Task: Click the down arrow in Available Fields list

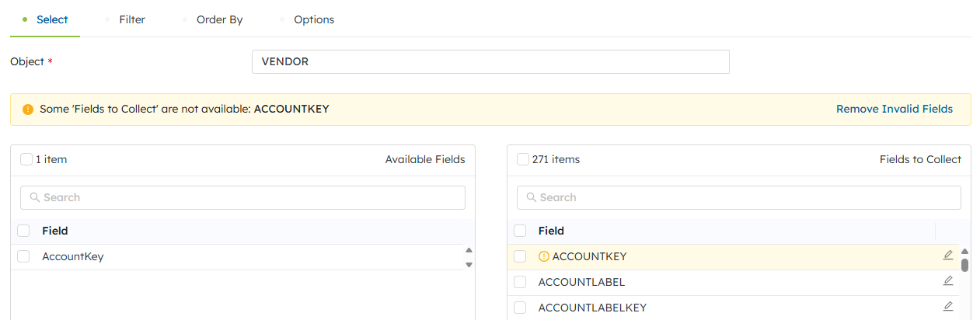Action: click(469, 264)
